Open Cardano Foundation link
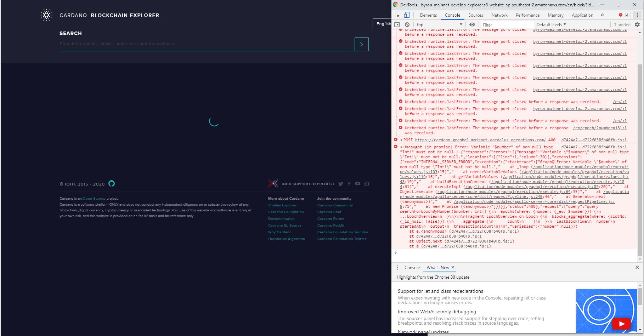 coord(286,212)
